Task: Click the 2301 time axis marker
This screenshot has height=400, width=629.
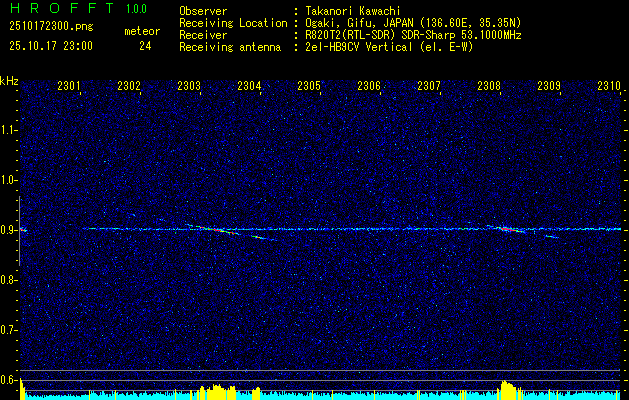Action: pos(69,86)
